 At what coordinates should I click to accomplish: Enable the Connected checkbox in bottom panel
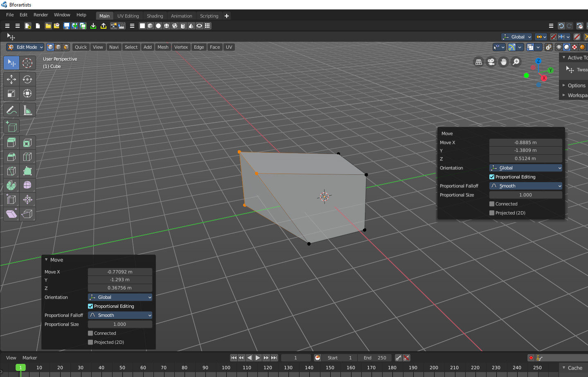click(x=90, y=333)
